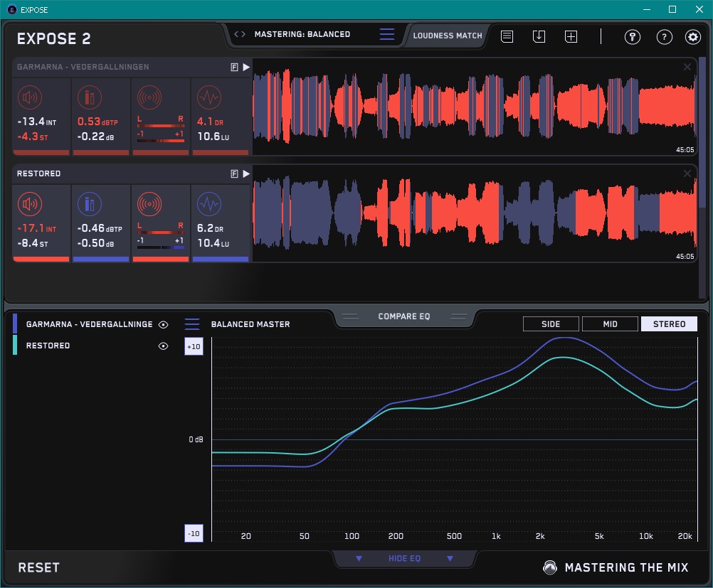
Task: Toggle the Loudness Match button
Action: point(447,35)
